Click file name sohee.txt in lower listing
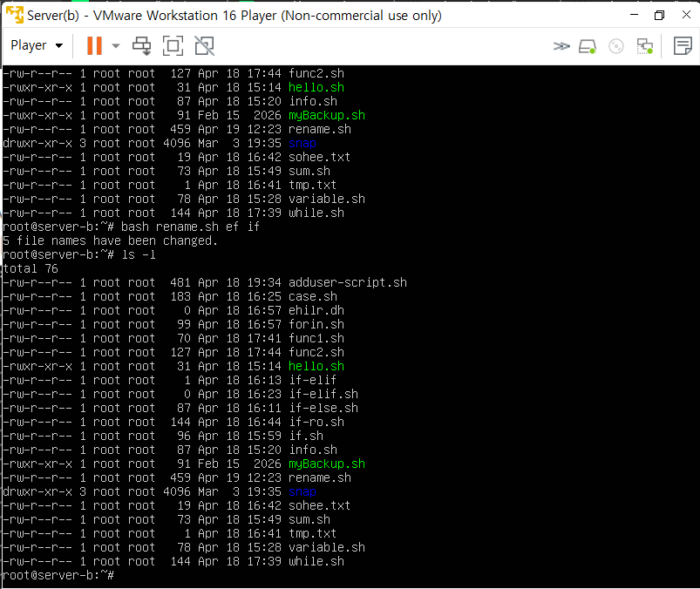 319,505
